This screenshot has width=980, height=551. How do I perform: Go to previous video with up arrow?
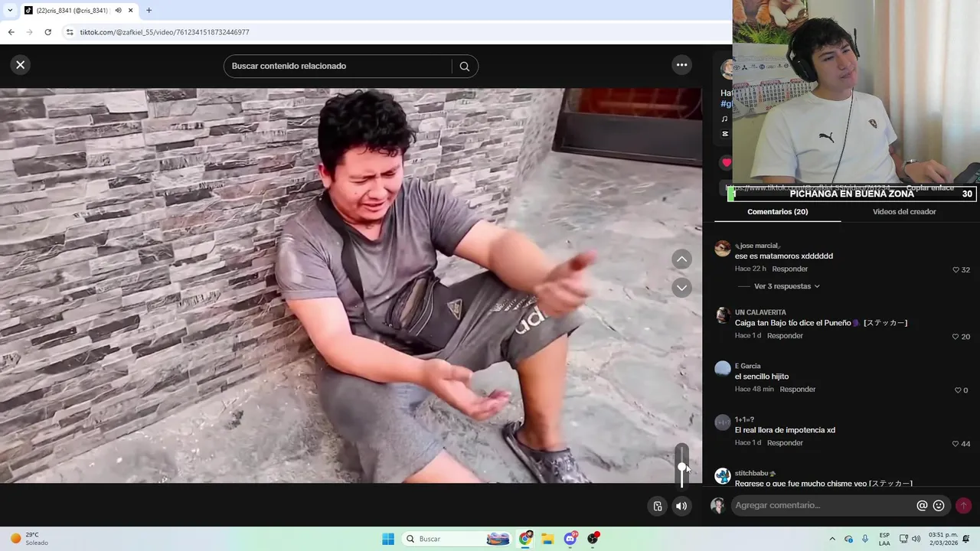click(681, 259)
